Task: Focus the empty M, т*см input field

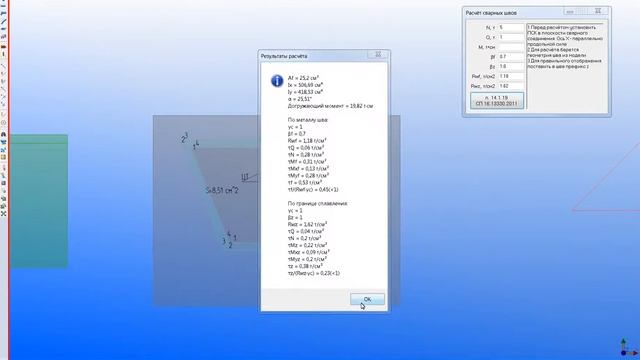Action: coord(511,47)
